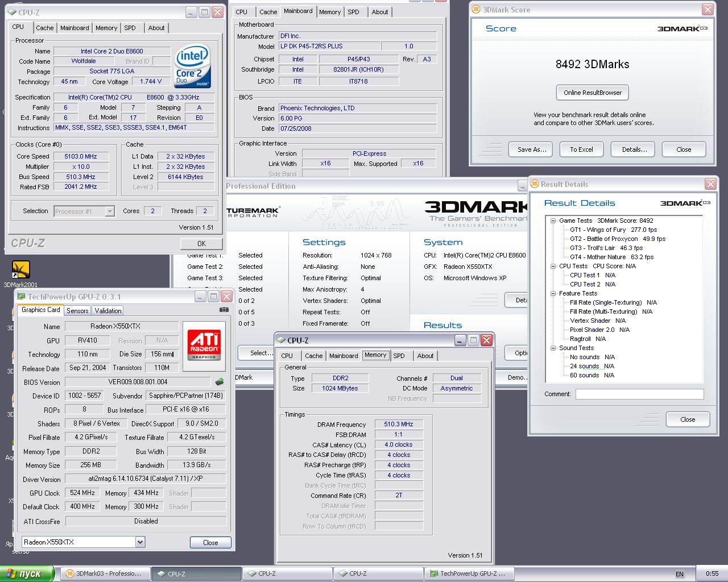The width and height of the screenshot is (728, 582).
Task: Collapse the Feature Tests tree node
Action: 553,293
